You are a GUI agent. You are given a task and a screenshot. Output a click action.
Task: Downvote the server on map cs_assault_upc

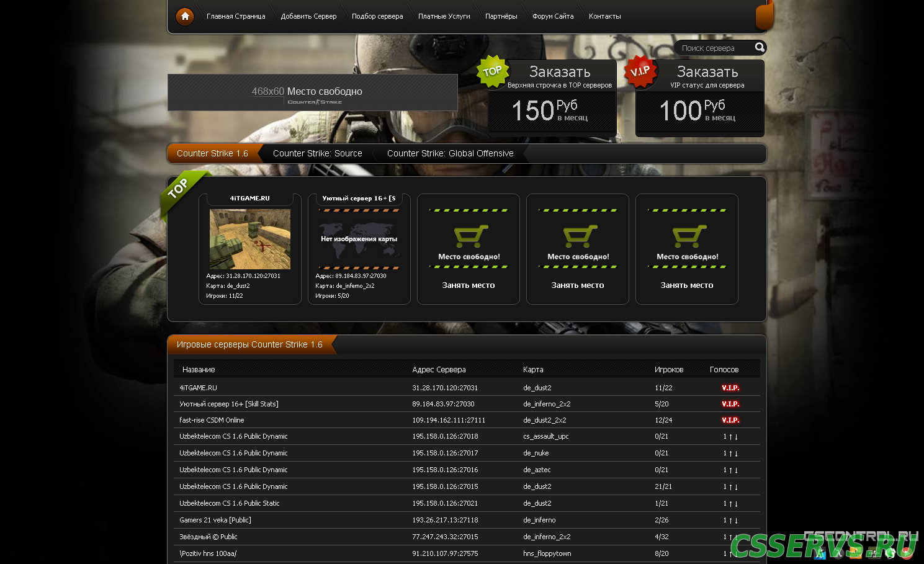736,437
